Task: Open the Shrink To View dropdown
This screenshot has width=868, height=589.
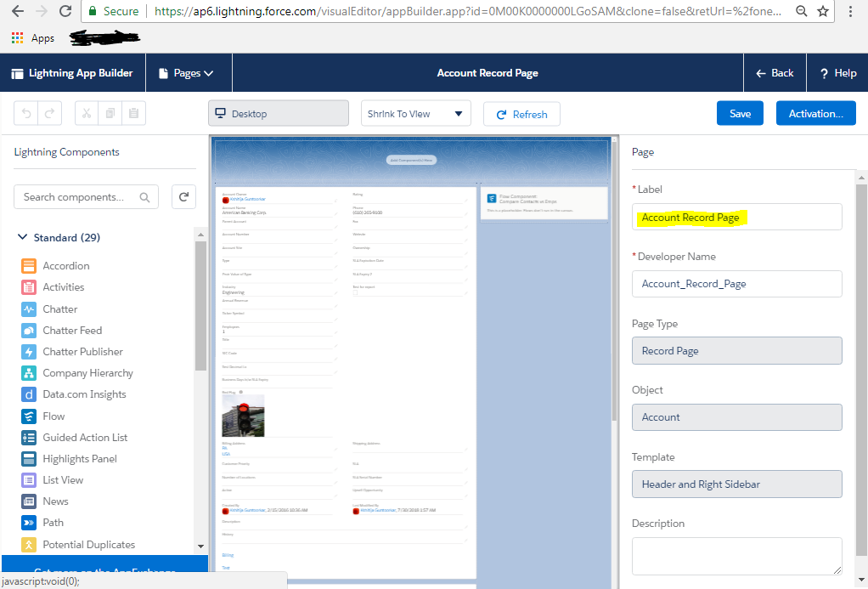Action: point(415,114)
